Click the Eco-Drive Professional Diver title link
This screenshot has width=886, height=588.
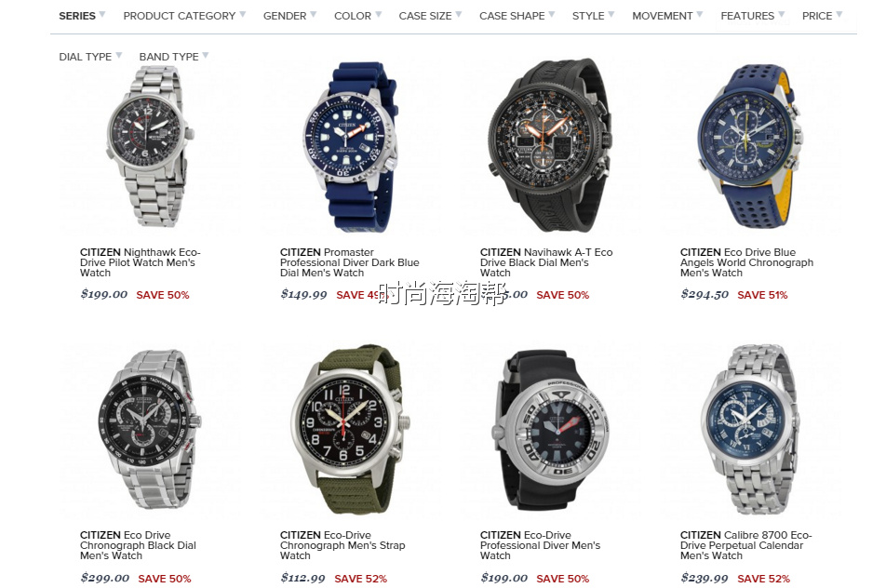540,545
